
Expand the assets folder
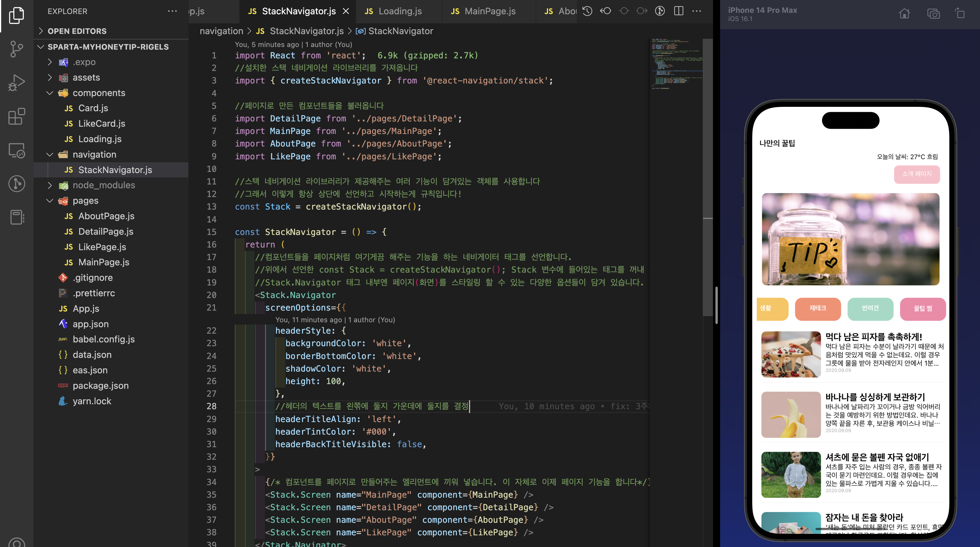49,77
